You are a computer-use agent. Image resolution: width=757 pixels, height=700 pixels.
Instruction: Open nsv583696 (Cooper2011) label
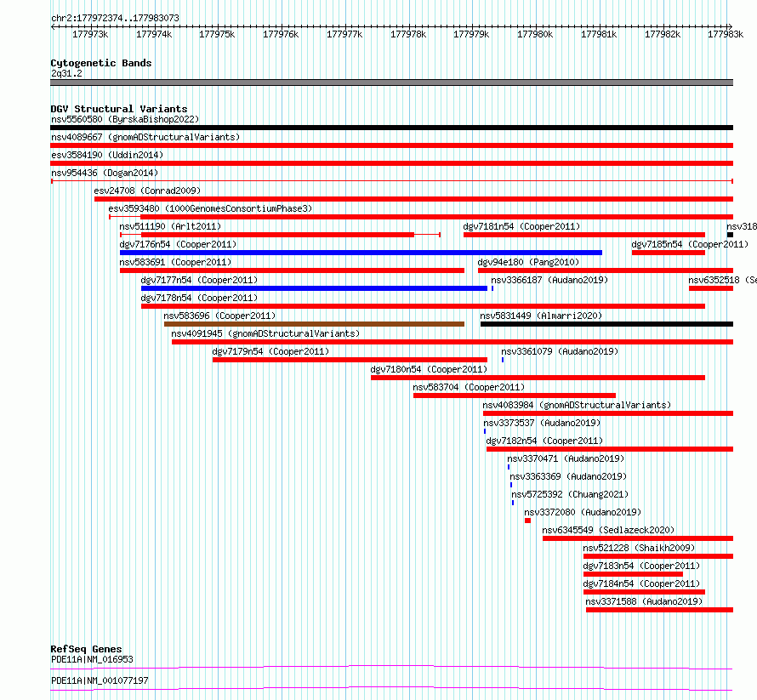tap(219, 316)
